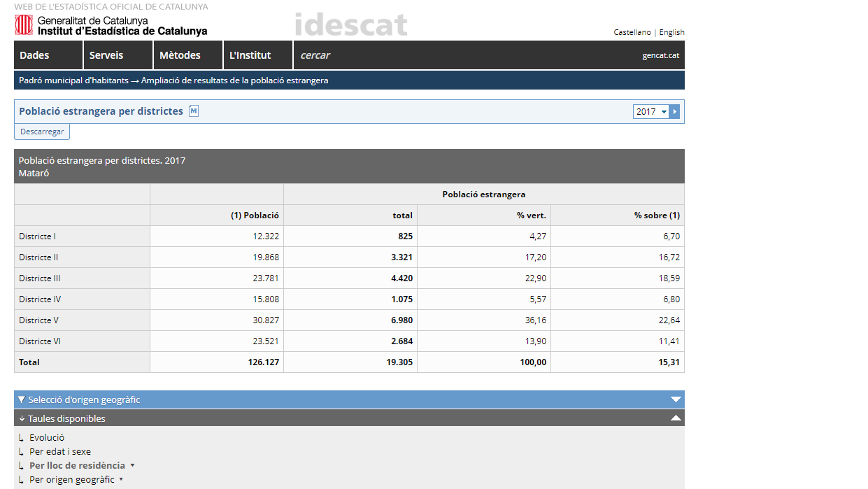Expand Selecció d'origen geogràfic with right-side triangle

coord(675,399)
